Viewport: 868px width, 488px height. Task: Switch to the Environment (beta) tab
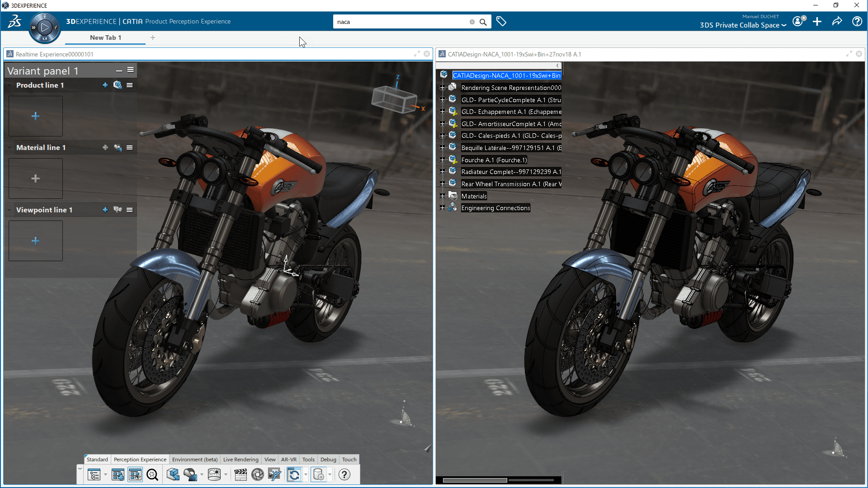[194, 459]
